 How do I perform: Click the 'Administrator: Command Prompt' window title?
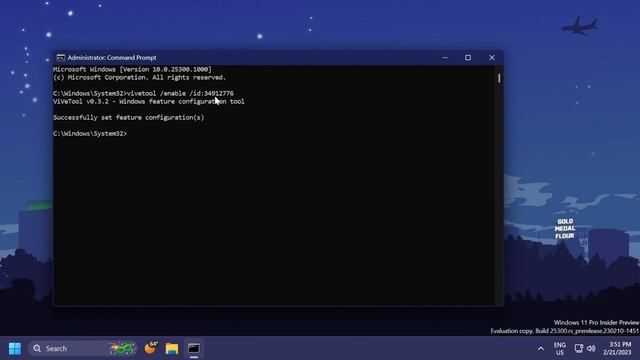pyautogui.click(x=112, y=58)
